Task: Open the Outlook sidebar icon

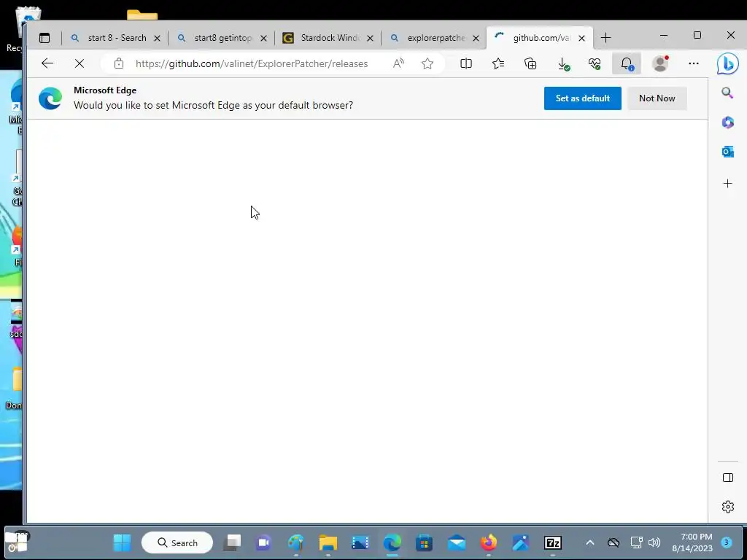Action: coord(727,152)
